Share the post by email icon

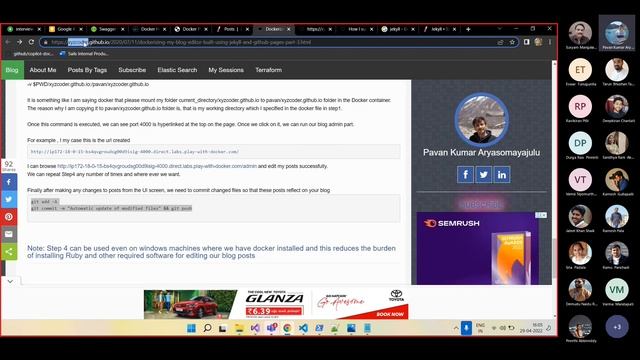[x=9, y=234]
